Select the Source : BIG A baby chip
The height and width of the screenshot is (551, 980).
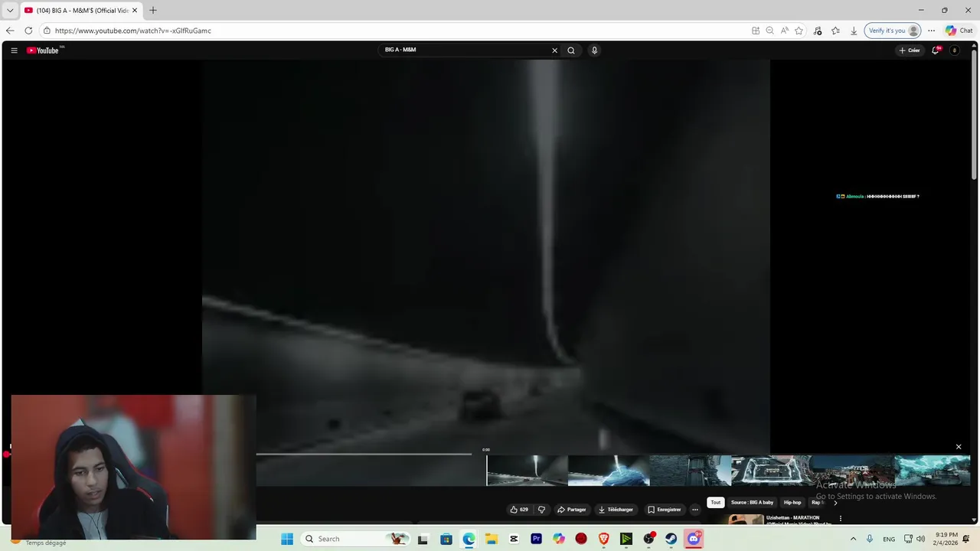[x=752, y=503]
